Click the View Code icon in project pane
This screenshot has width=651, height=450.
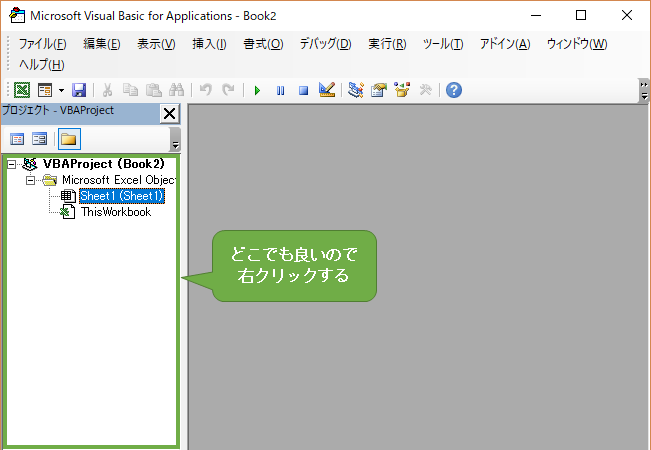pos(17,139)
